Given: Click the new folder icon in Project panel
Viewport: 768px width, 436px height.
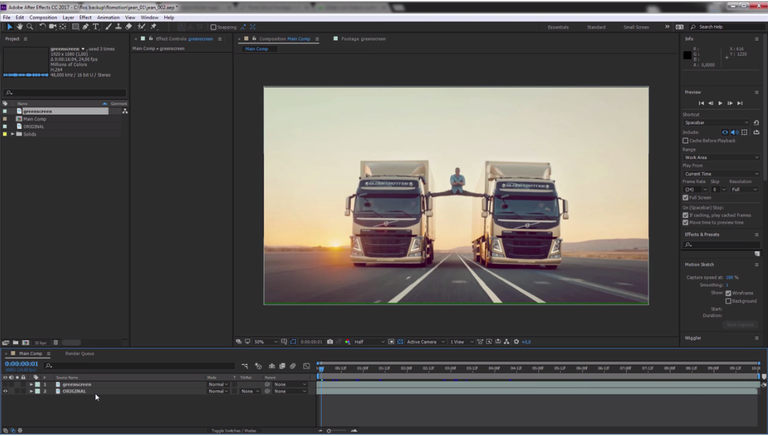Looking at the screenshot, I should tap(16, 342).
